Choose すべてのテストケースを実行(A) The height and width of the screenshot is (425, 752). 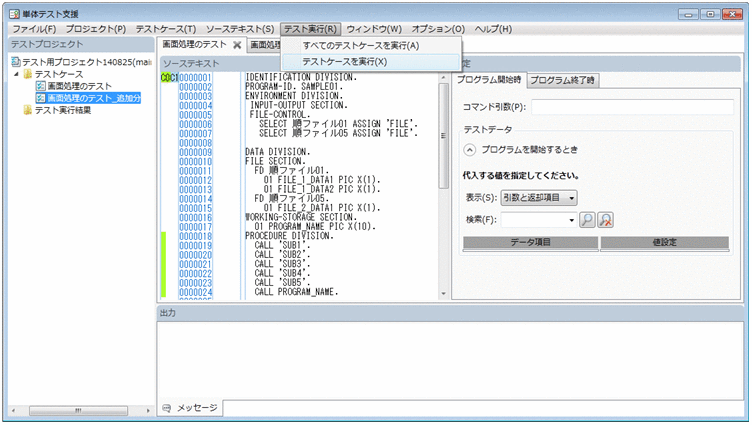pyautogui.click(x=371, y=46)
